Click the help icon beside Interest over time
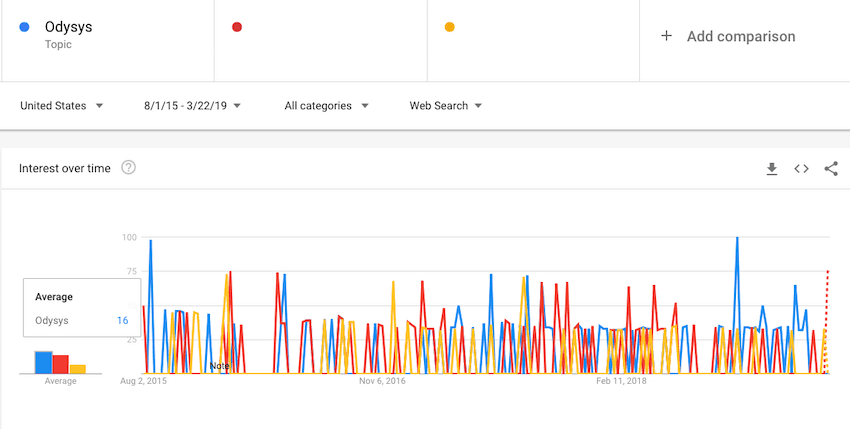Viewport: 850px width, 429px height. pyautogui.click(x=128, y=168)
